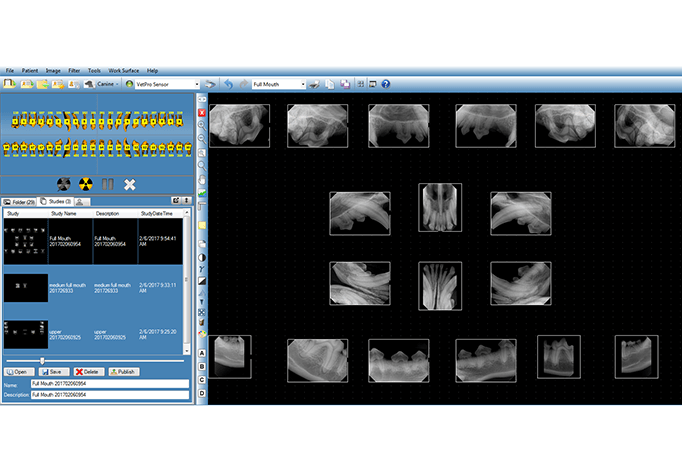Switch to the Folder (29) tab
682x472 pixels.
(19, 202)
